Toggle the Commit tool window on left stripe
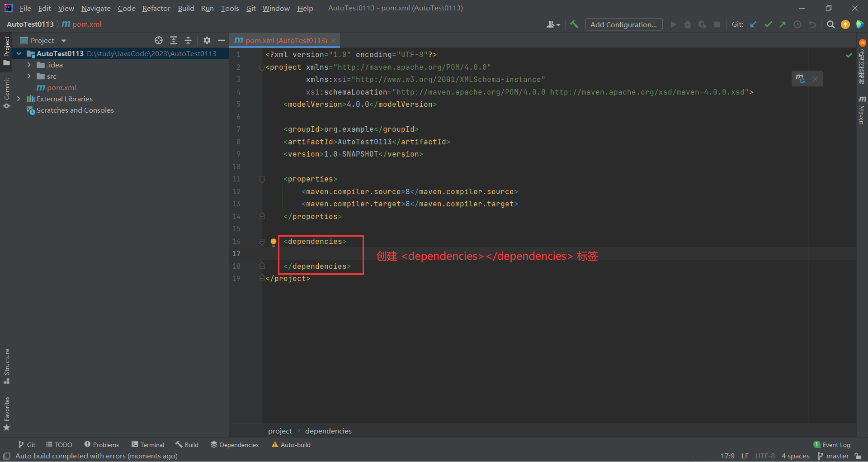The image size is (868, 462). click(6, 93)
